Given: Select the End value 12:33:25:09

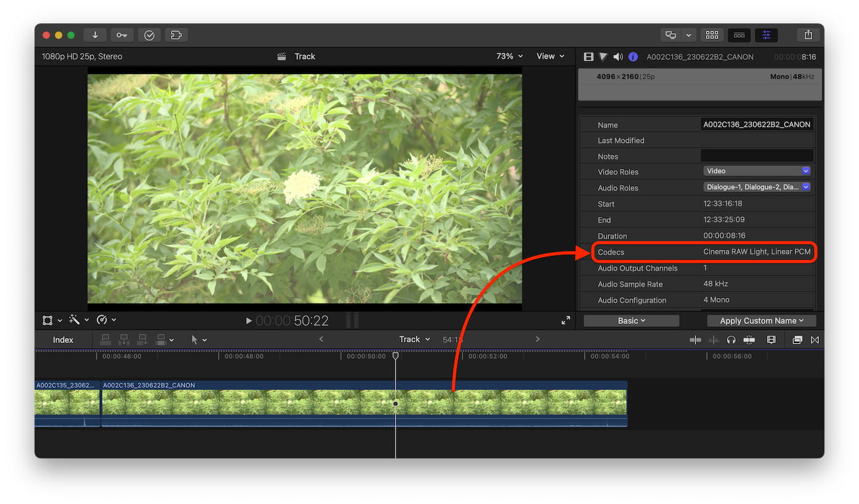Looking at the screenshot, I should point(723,220).
